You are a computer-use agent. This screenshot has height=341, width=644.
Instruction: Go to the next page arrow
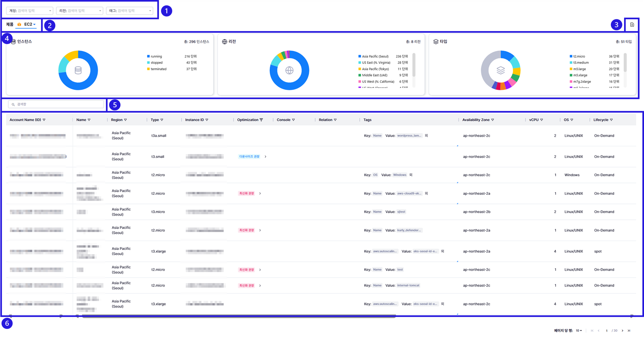[622, 331]
